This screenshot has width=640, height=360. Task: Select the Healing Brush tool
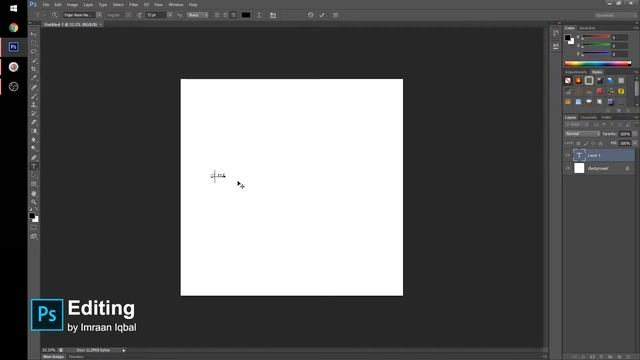[x=34, y=87]
